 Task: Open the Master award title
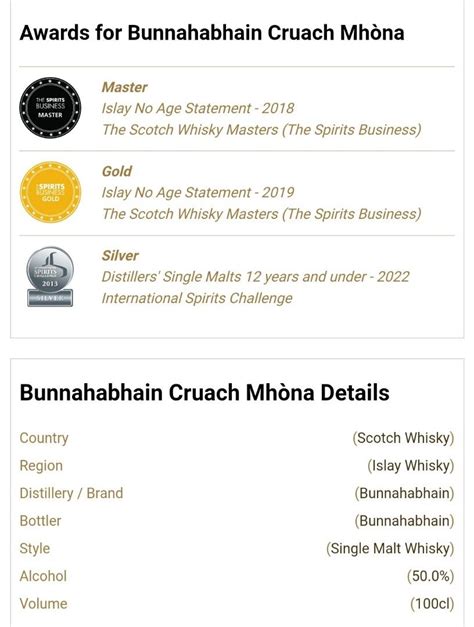coord(124,87)
